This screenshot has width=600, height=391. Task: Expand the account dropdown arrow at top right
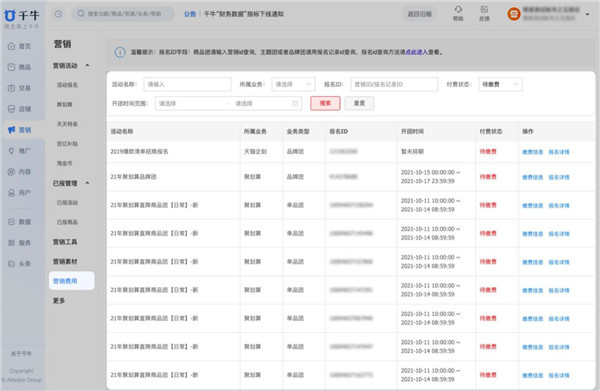point(587,14)
